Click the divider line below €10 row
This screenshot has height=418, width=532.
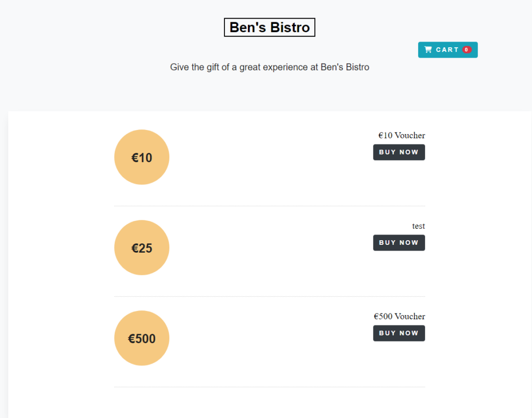(x=270, y=206)
